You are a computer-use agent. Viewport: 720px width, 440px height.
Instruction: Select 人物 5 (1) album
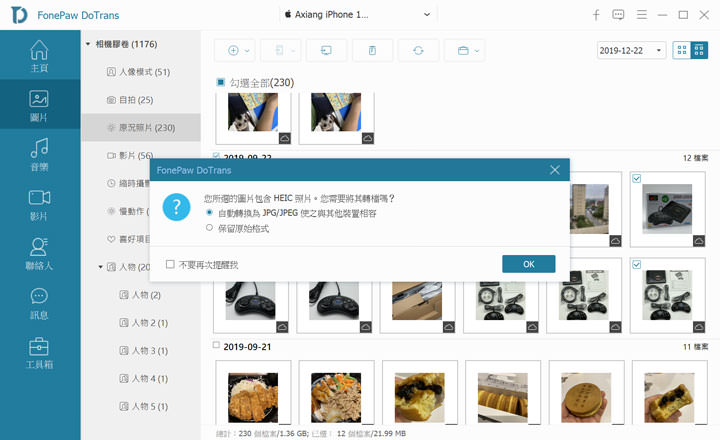pyautogui.click(x=144, y=406)
